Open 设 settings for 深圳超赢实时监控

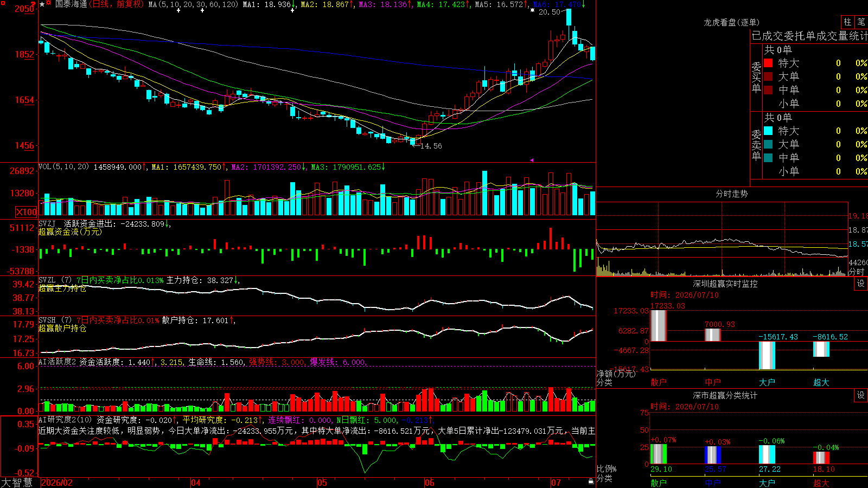861,284
